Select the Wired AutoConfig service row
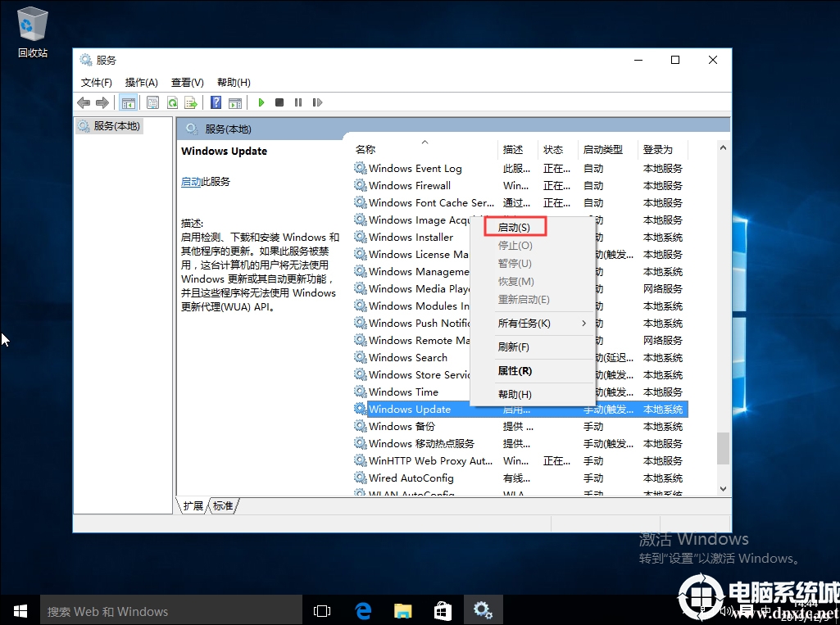The image size is (840, 625). (x=520, y=478)
